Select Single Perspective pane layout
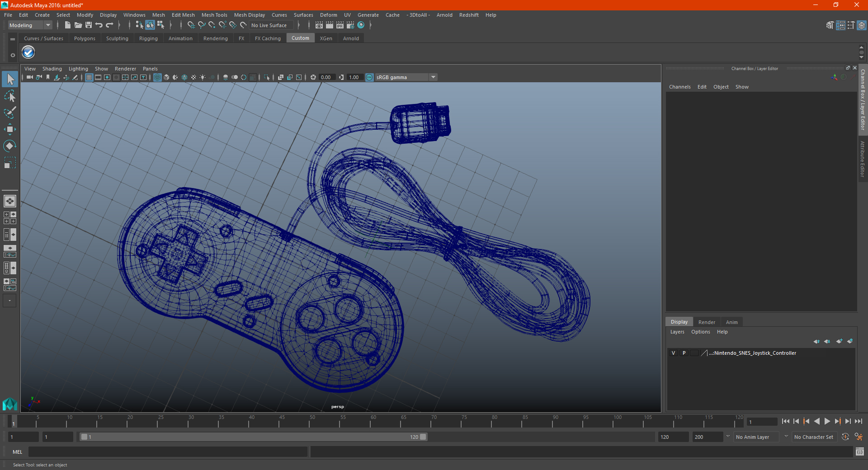Viewport: 868px width, 470px height. click(10, 201)
